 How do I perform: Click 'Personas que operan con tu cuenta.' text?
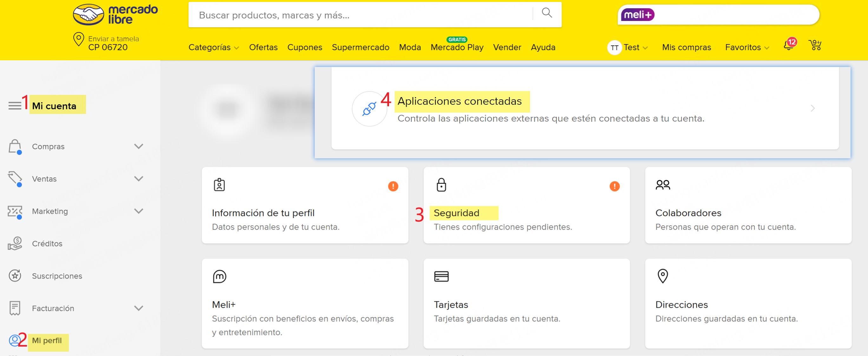[x=726, y=227]
